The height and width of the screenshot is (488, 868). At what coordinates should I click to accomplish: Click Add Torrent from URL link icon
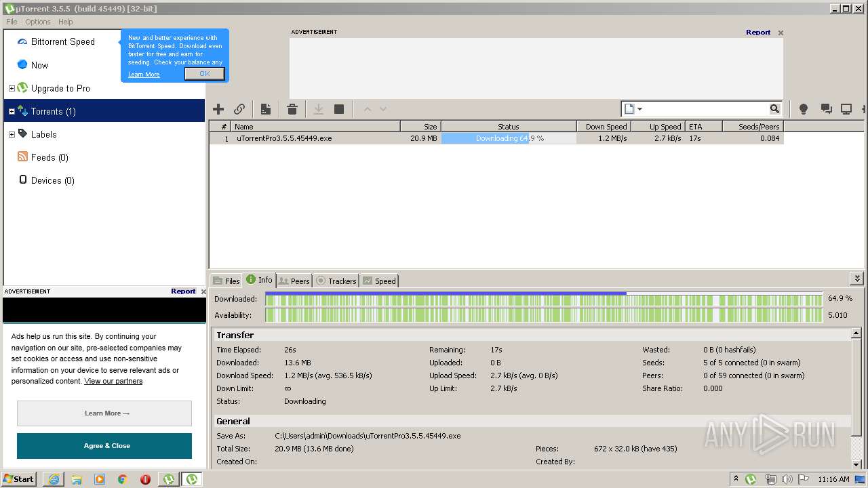pos(239,109)
